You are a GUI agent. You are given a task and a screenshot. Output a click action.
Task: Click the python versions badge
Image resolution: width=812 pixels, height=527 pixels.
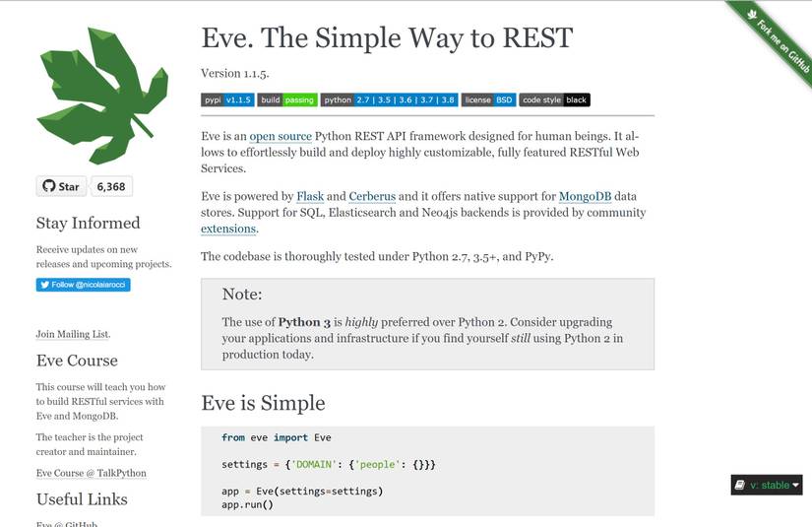pyautogui.click(x=390, y=100)
